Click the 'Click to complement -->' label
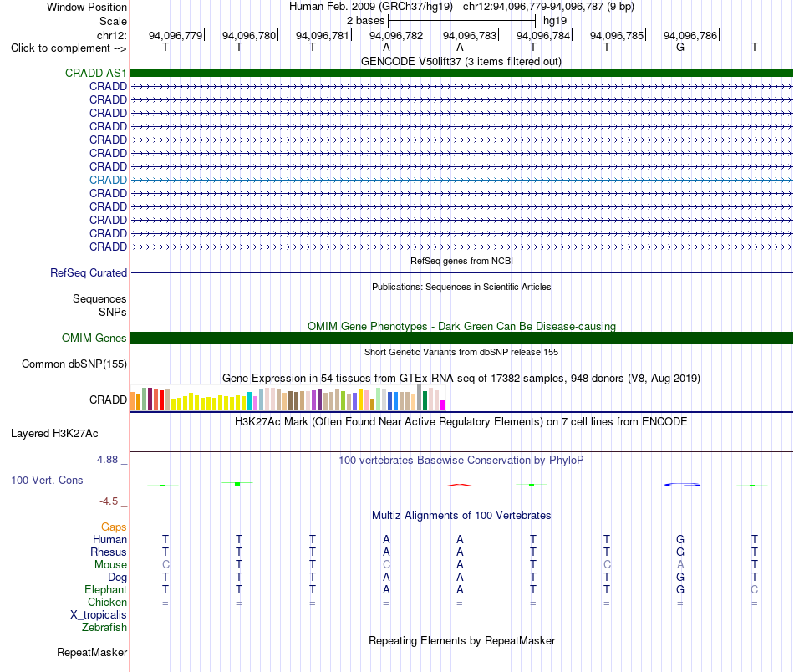 click(69, 48)
